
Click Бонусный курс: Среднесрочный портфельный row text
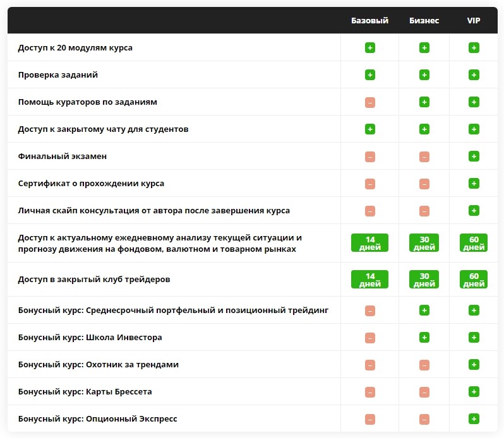click(x=173, y=310)
